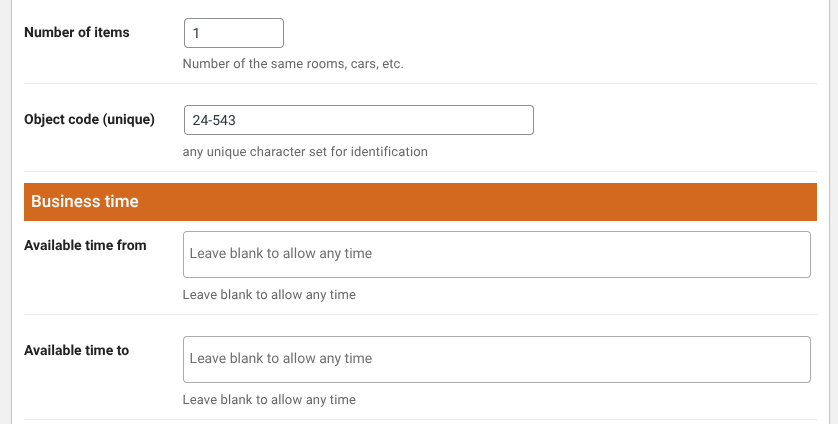Click the Available time from field
This screenshot has width=838, height=424.
click(x=496, y=254)
